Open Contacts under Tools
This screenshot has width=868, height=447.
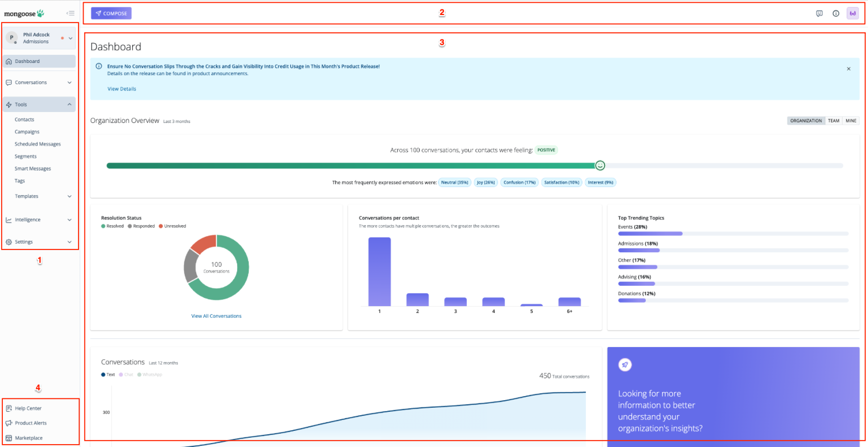coord(24,120)
